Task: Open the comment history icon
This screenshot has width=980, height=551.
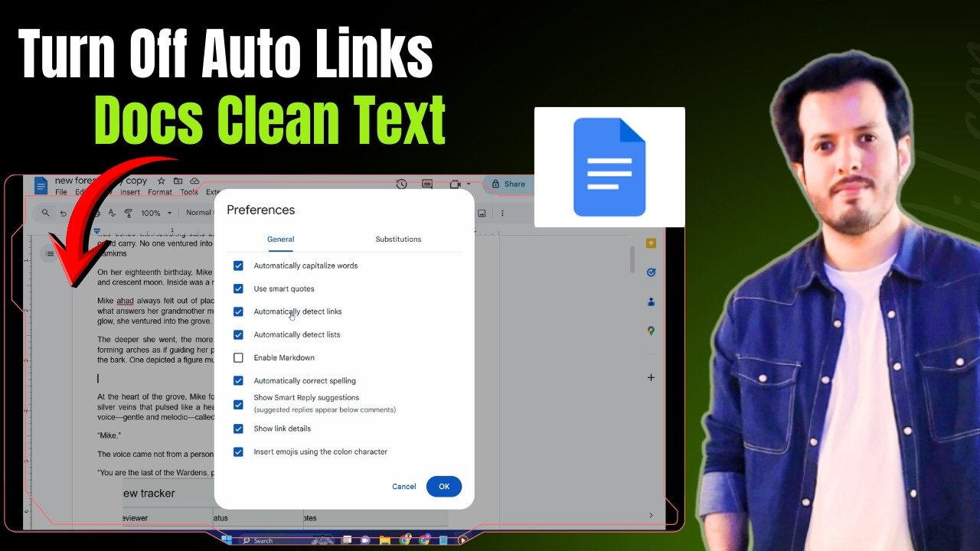Action: (x=427, y=184)
